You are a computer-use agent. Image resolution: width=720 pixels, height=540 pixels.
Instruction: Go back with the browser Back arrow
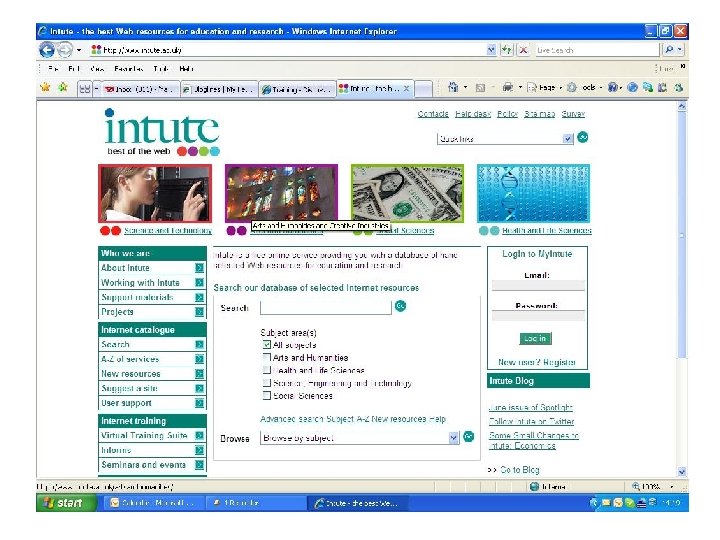coord(47,50)
